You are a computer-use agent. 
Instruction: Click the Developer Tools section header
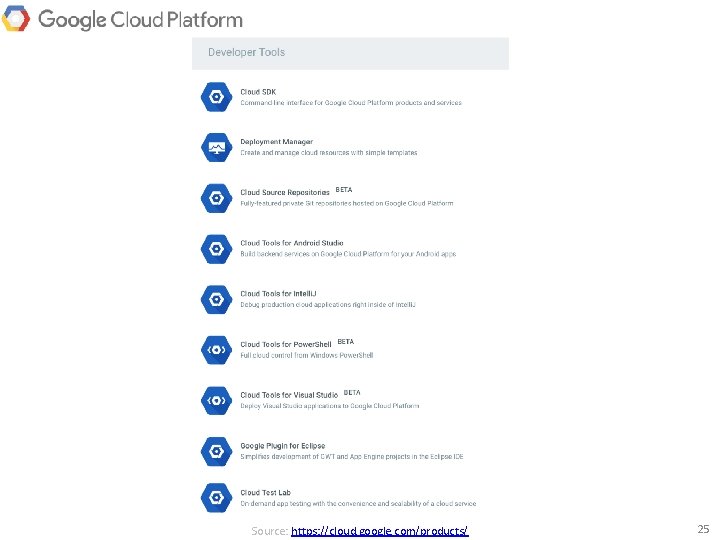[350, 53]
